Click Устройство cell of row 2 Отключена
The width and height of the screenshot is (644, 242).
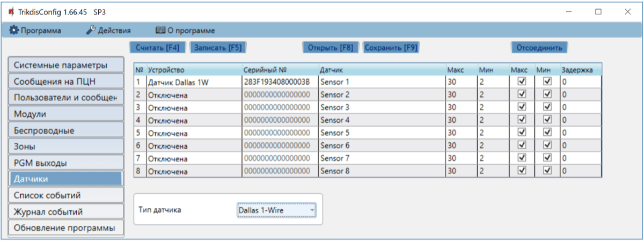click(193, 94)
